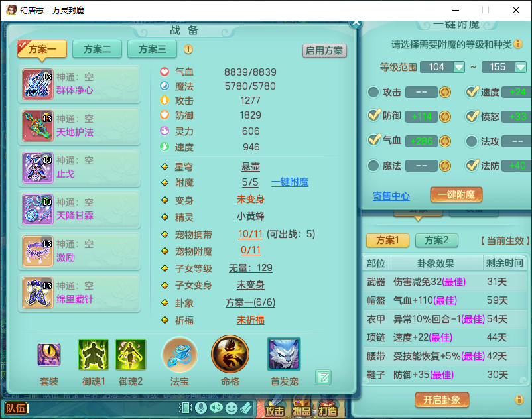
Task: Click the info icon beside 请选择需要附魔的等级和种类
Action: click(x=518, y=44)
